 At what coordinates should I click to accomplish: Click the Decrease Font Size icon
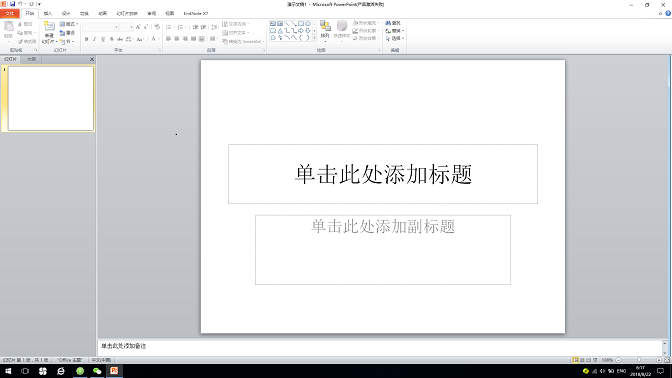click(146, 27)
